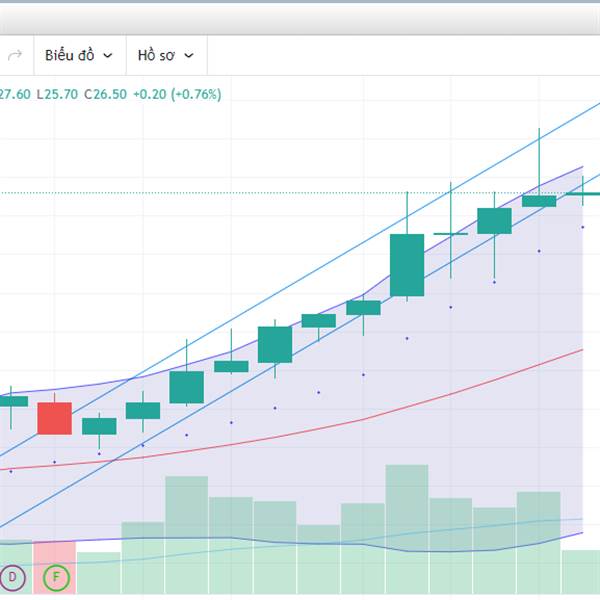
Task: Click the redo arrow icon
Action: coord(15,55)
